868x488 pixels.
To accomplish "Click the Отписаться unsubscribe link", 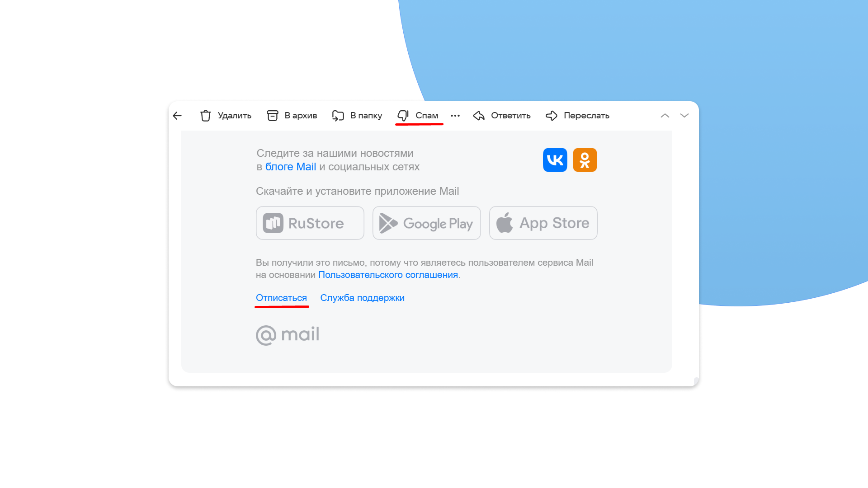I will point(281,298).
